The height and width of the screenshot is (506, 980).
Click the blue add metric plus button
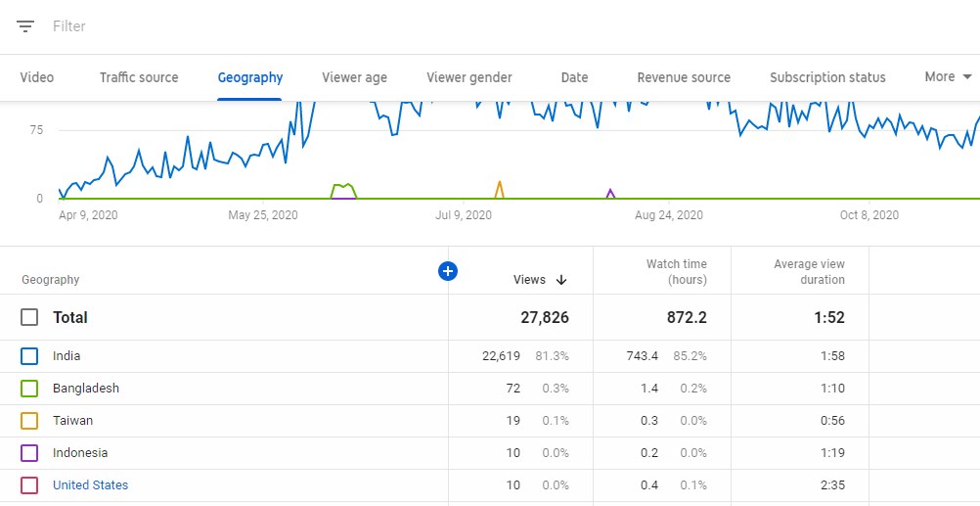pyautogui.click(x=448, y=271)
